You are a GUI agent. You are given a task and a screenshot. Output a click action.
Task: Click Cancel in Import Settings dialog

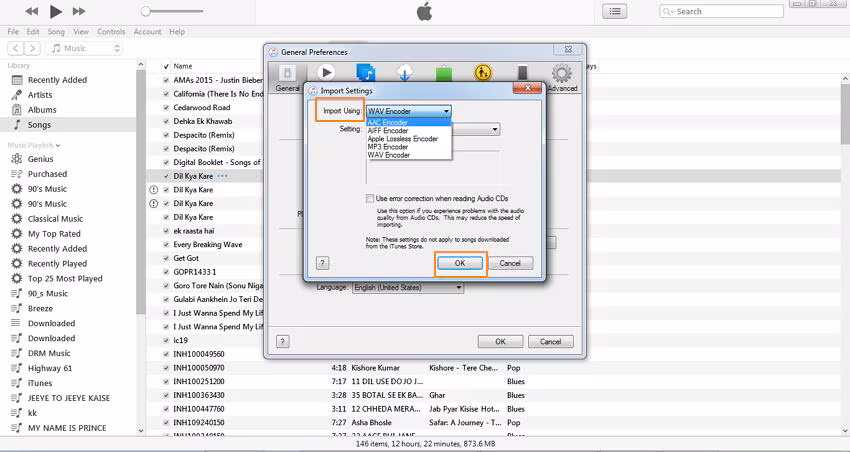510,263
